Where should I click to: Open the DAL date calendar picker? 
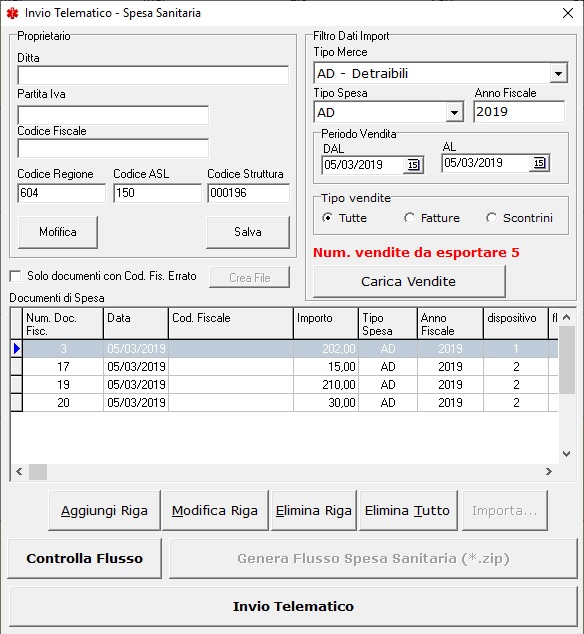pyautogui.click(x=413, y=165)
